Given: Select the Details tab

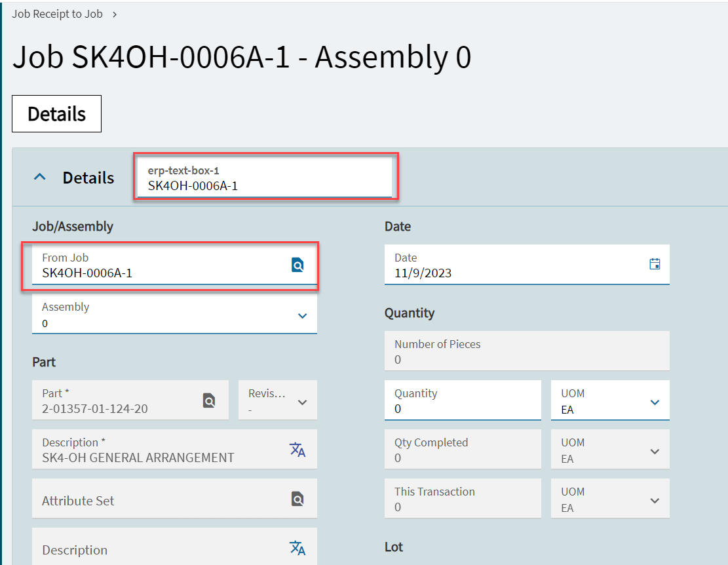Looking at the screenshot, I should point(56,114).
